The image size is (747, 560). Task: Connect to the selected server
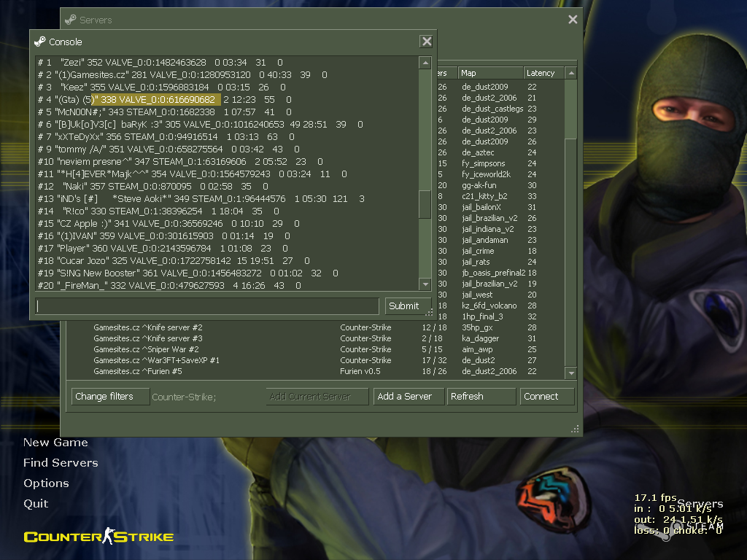[547, 396]
